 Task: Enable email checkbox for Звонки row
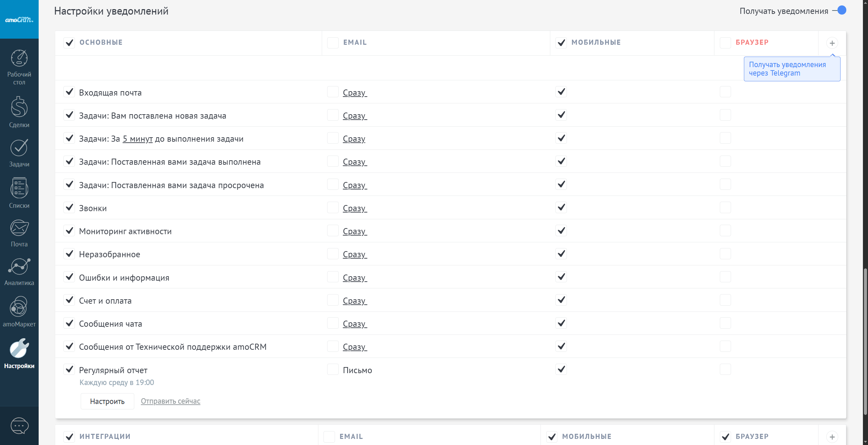point(333,207)
